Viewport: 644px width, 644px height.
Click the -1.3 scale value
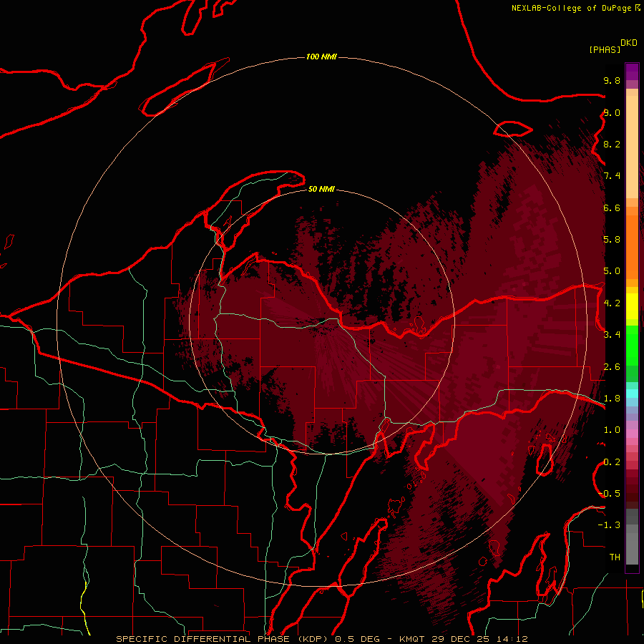[x=609, y=525]
